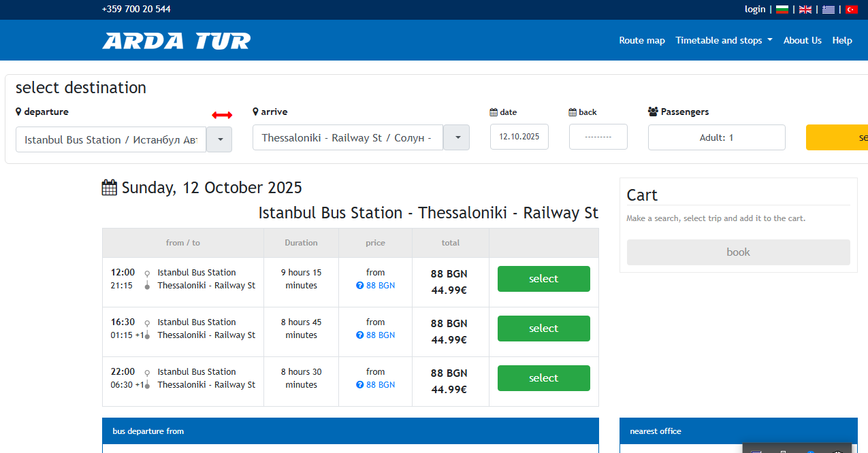The image size is (868, 453).
Task: Select the 12:00 Istanbul to Thessaloniki trip
Action: (543, 279)
